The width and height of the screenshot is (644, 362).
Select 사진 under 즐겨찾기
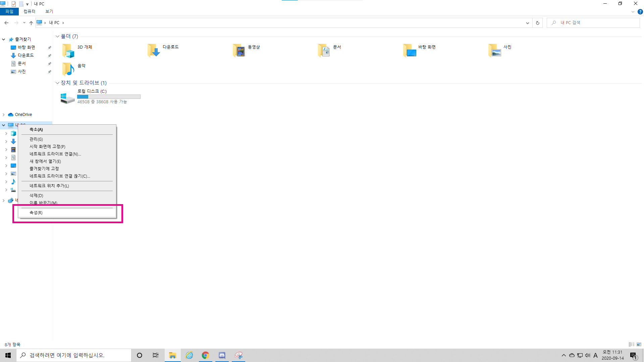[x=21, y=72]
